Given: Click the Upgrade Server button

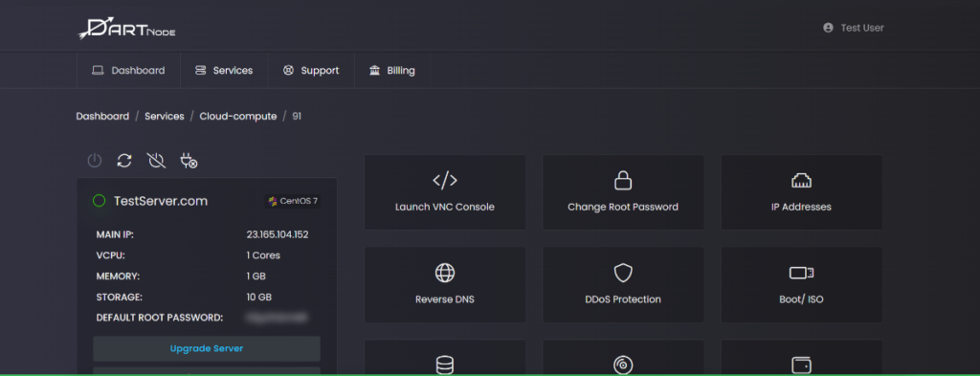Looking at the screenshot, I should [207, 348].
